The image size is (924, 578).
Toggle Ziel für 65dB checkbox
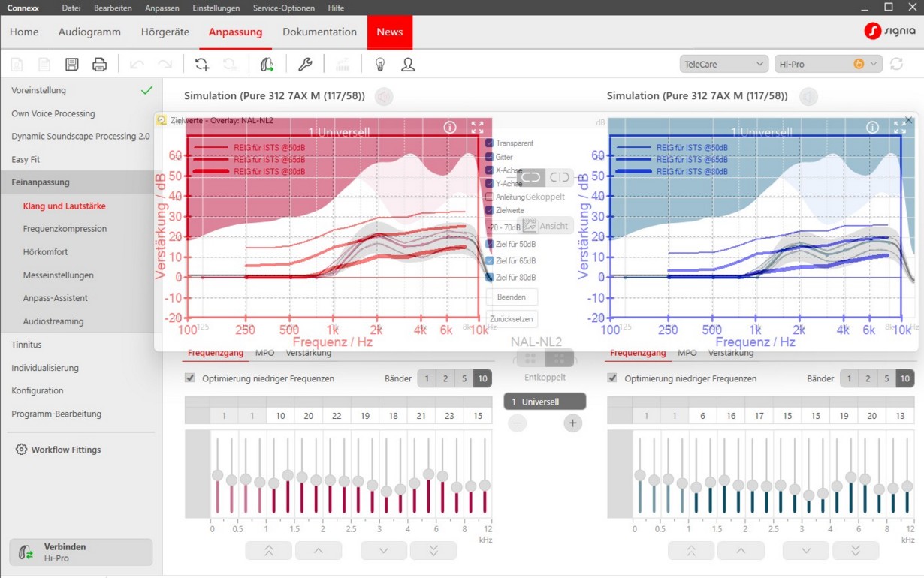[x=490, y=260]
